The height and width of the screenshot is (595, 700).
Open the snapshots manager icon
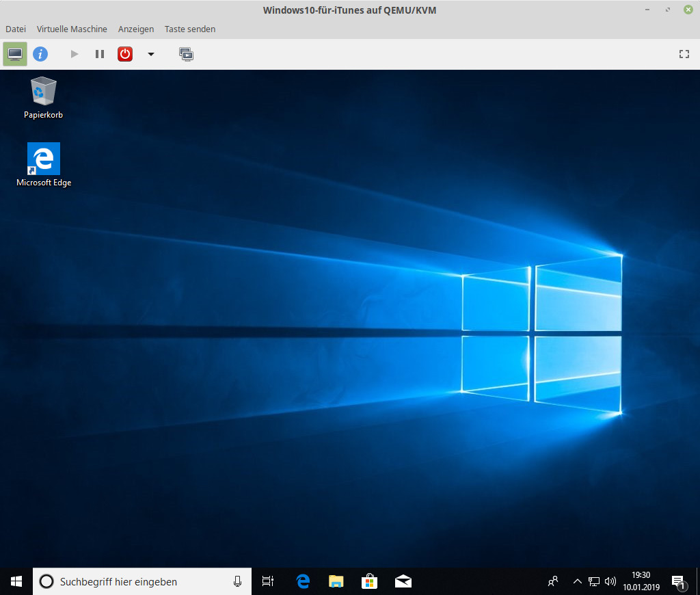(186, 54)
